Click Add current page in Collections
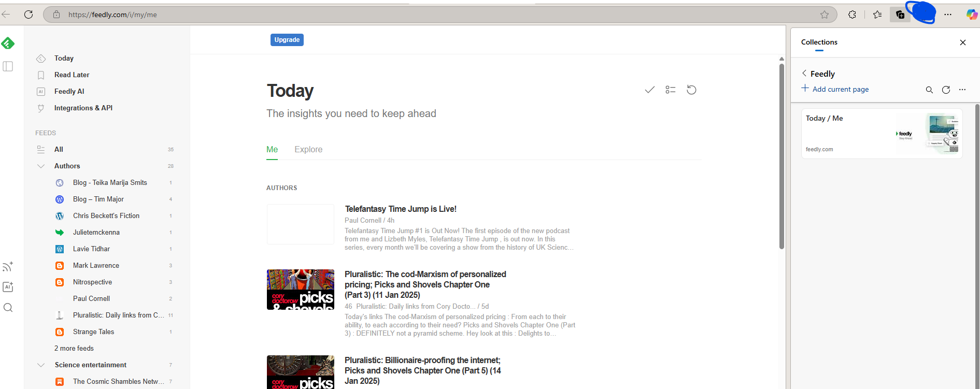 pos(835,89)
